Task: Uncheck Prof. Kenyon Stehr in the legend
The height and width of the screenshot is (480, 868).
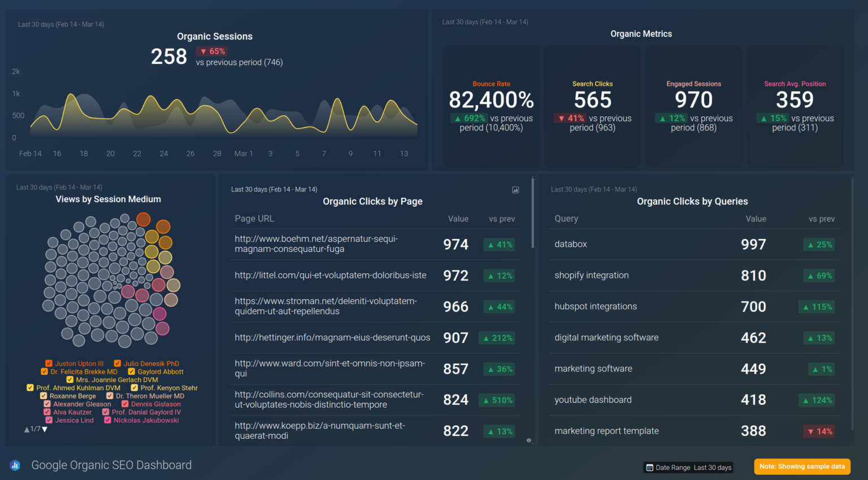Action: pyautogui.click(x=134, y=387)
